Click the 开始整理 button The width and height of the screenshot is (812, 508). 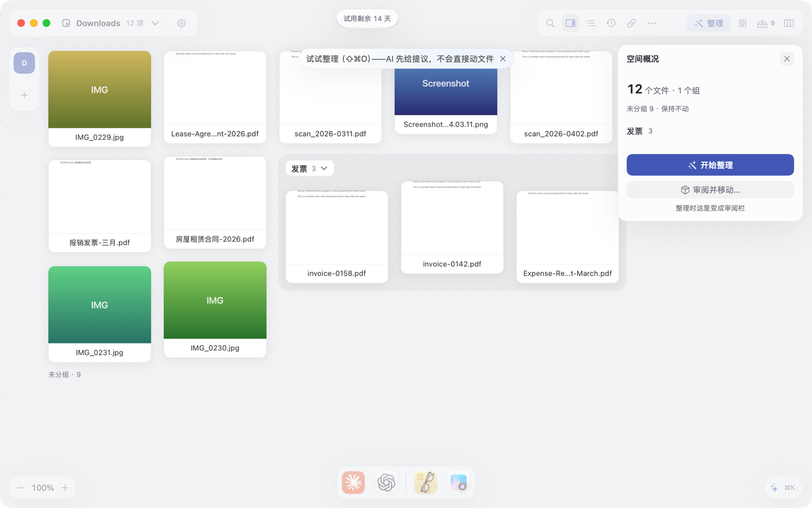point(710,165)
